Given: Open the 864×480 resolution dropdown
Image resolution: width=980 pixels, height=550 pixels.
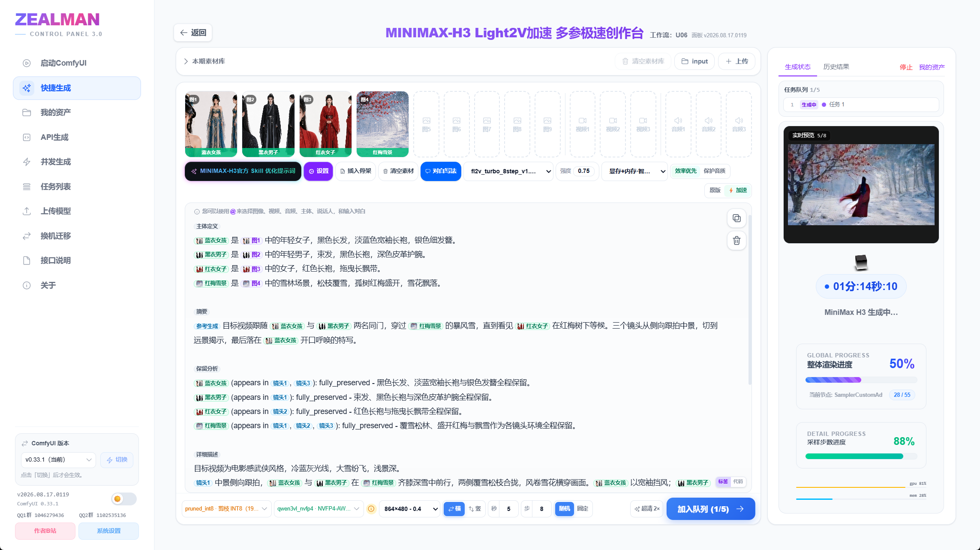Looking at the screenshot, I should [x=410, y=509].
